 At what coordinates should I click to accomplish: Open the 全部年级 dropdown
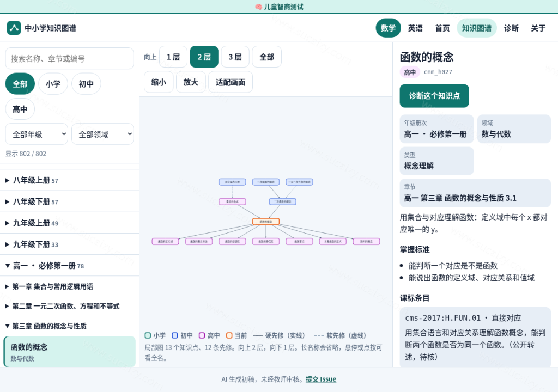click(37, 134)
